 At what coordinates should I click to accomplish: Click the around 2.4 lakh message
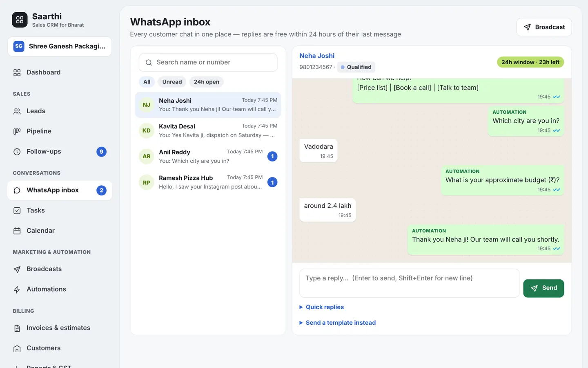[327, 210]
